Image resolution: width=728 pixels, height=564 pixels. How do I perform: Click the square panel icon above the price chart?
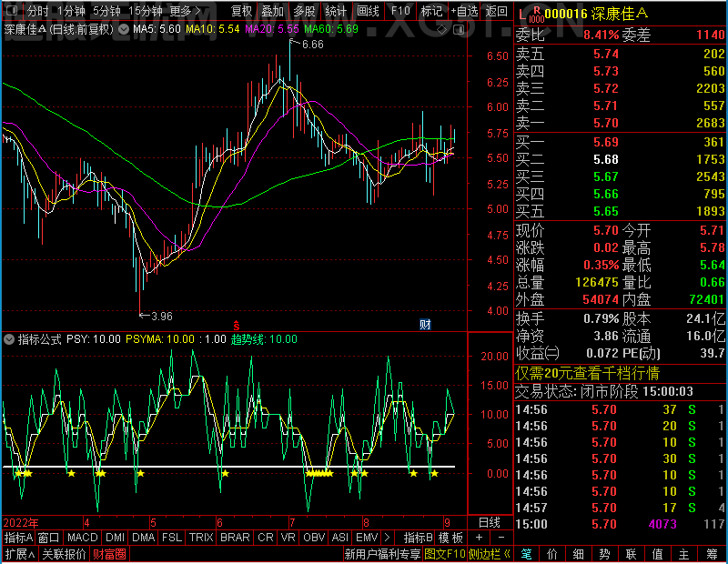pyautogui.click(x=459, y=30)
